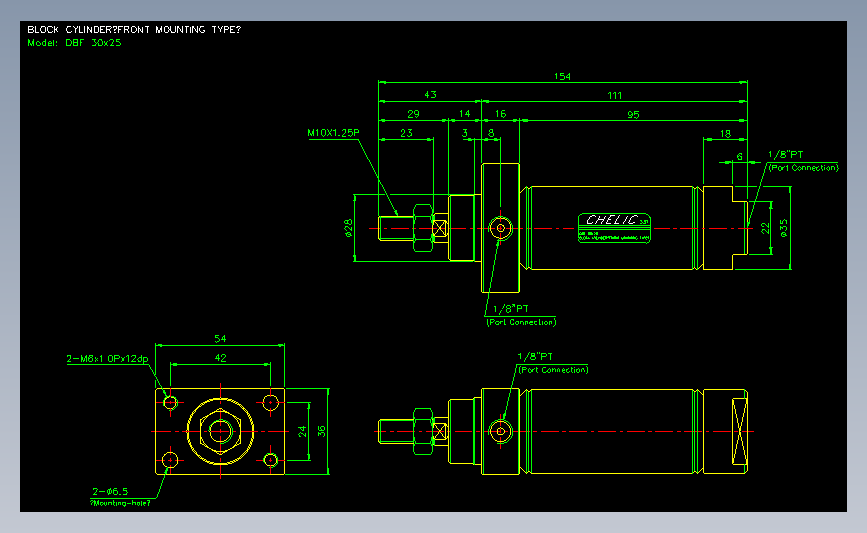Image resolution: width=867 pixels, height=533 pixels.
Task: Click the CHELIC nameplate on the cylinder body
Action: (614, 228)
